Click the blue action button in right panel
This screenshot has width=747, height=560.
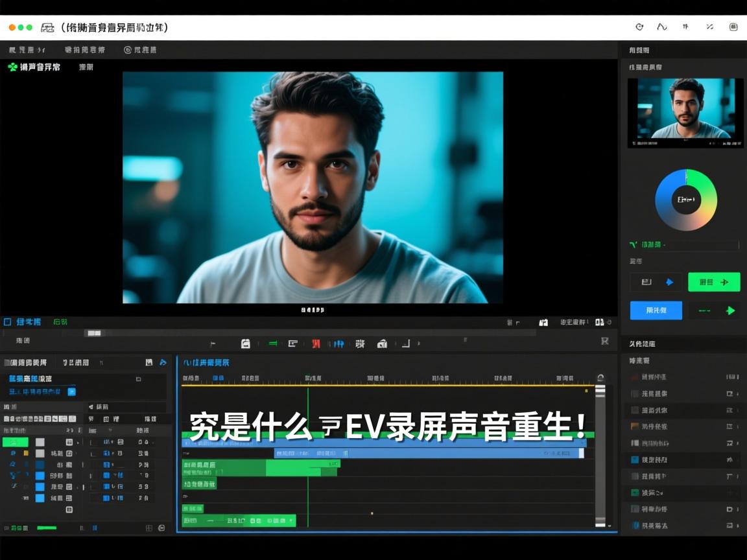[x=656, y=310]
